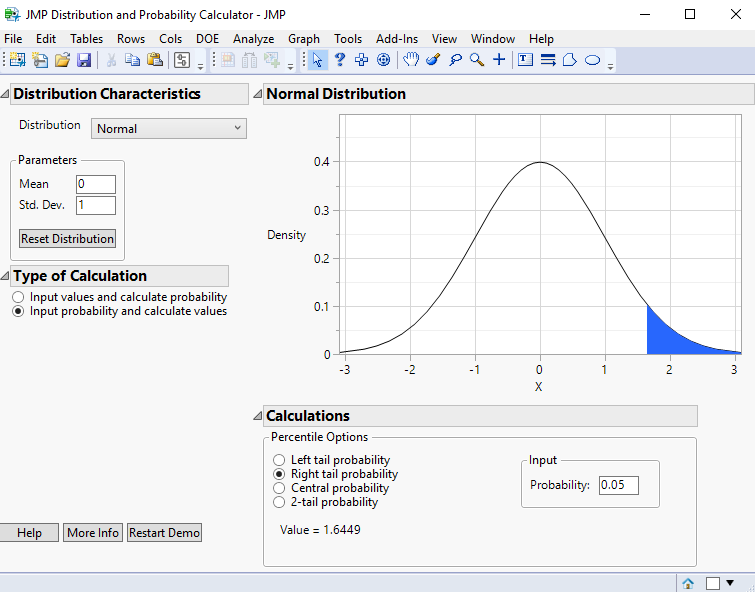
Task: Choose the Lasso tool
Action: [x=455, y=60]
